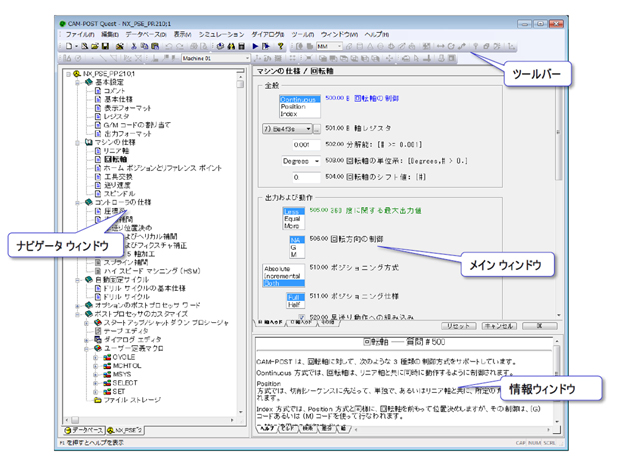The image size is (621, 457).
Task: Open the 回転軸 page icon in the tree
Action: tap(98, 158)
